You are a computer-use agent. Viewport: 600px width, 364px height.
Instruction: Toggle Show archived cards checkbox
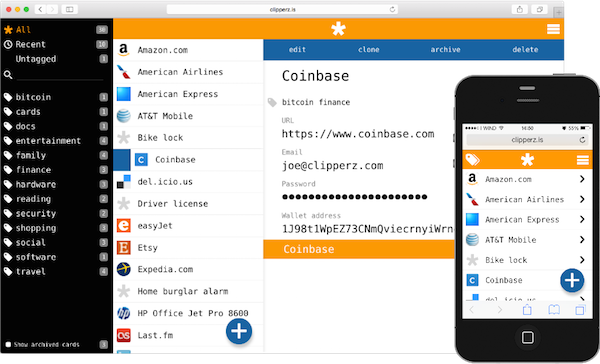[x=8, y=344]
